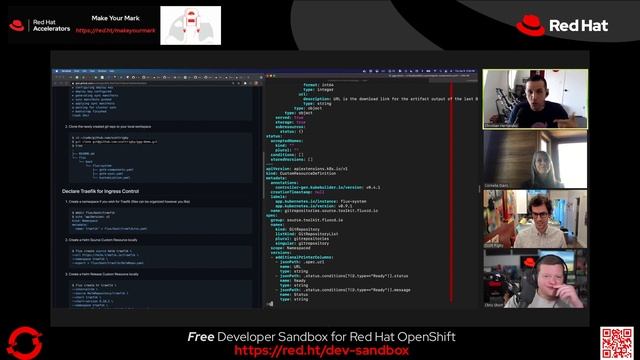
Task: Click the terminal line "additionalPrinterColumns:"
Action: point(304,257)
